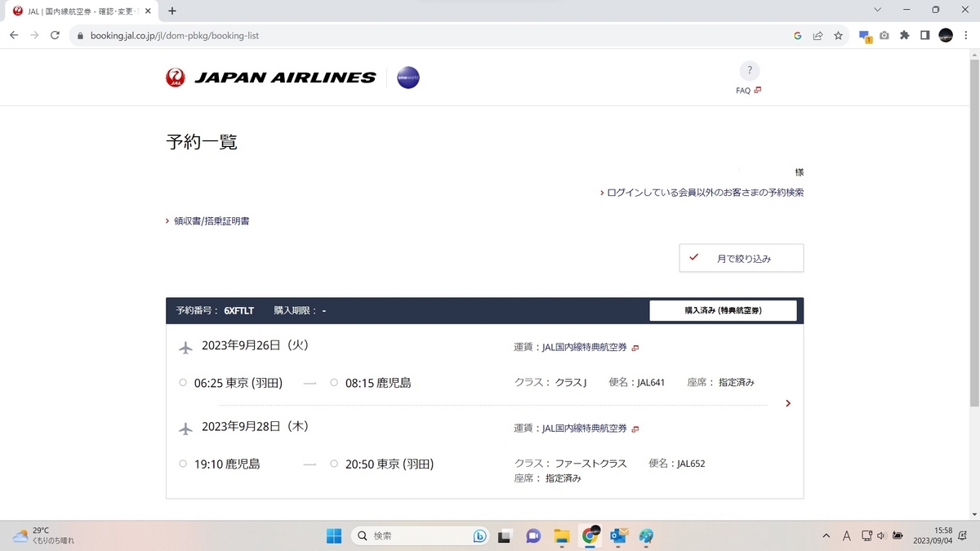Open the Paint taskbar icon

point(647,536)
